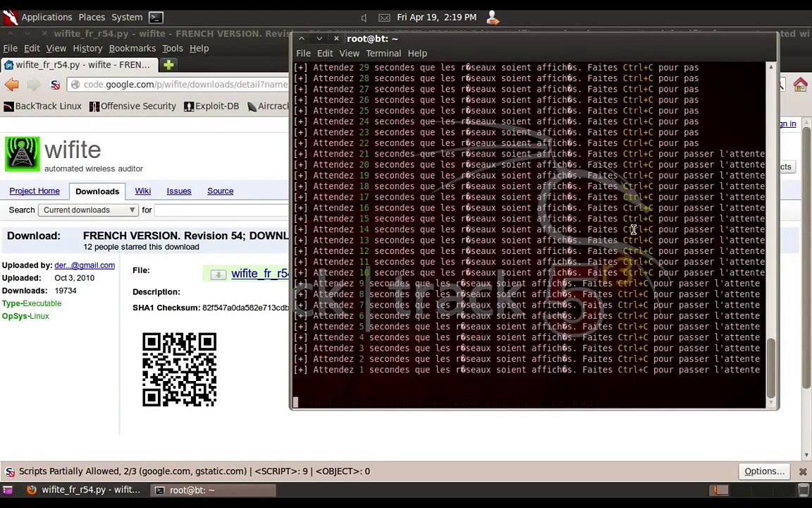
Task: Click the Type-Executable label
Action: [32, 303]
